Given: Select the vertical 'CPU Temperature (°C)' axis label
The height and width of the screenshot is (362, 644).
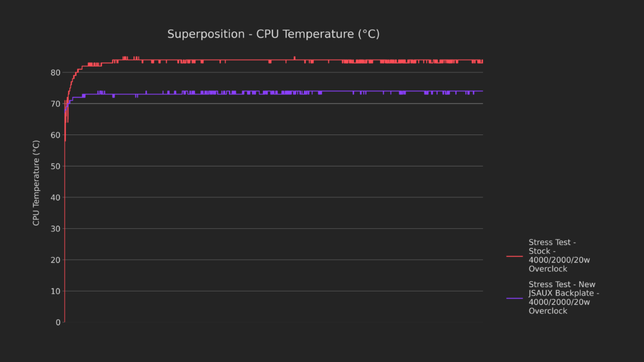Looking at the screenshot, I should tap(36, 183).
